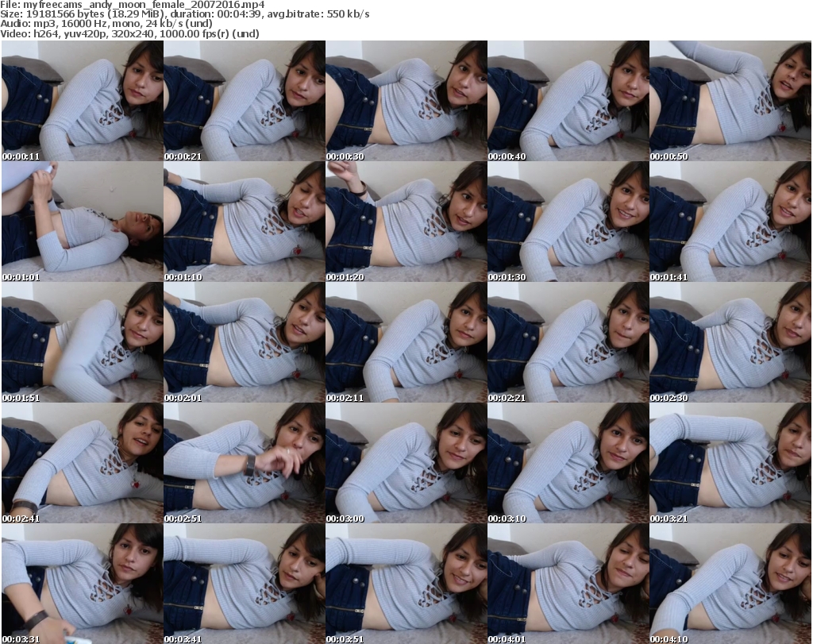
Task: Choose the thumbnail frame at 00:03:00
Action: click(x=406, y=463)
